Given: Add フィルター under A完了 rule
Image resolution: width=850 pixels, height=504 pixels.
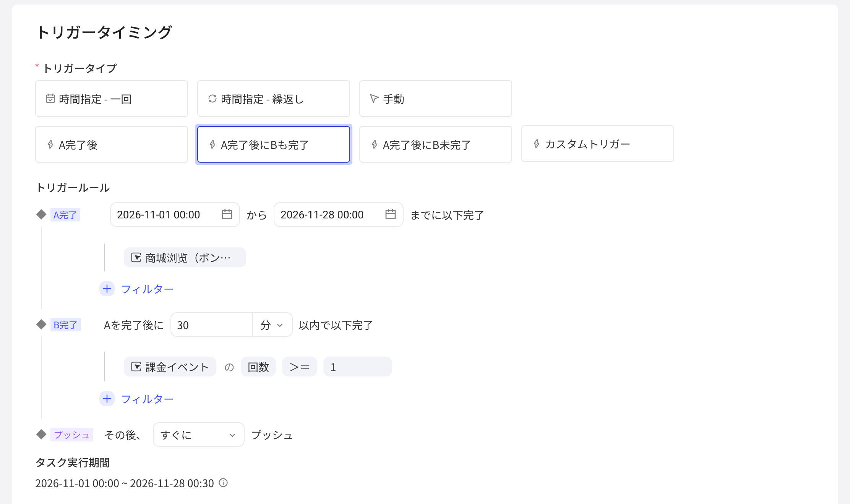Looking at the screenshot, I should 148,289.
